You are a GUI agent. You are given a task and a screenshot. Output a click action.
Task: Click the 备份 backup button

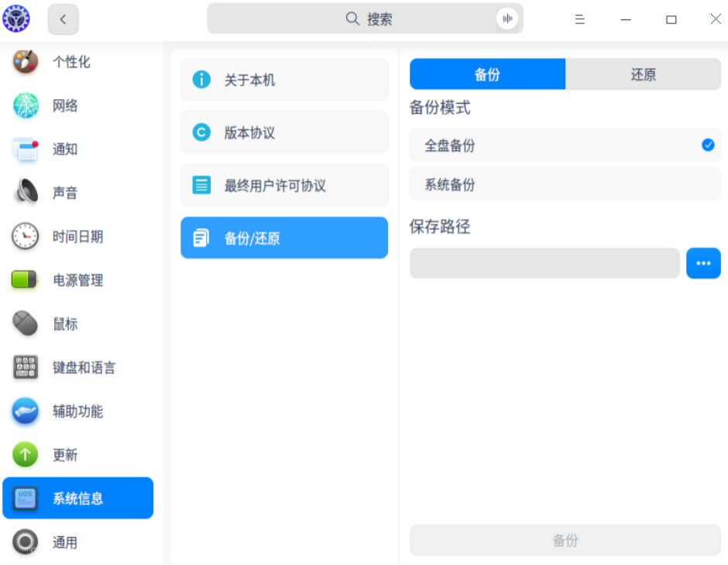point(565,541)
